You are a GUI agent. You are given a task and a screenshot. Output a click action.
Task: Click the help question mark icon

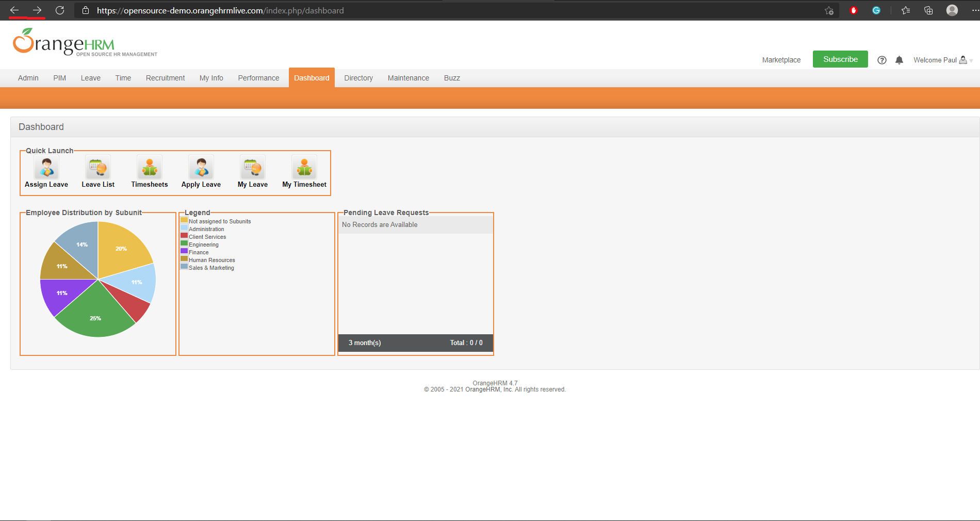882,60
